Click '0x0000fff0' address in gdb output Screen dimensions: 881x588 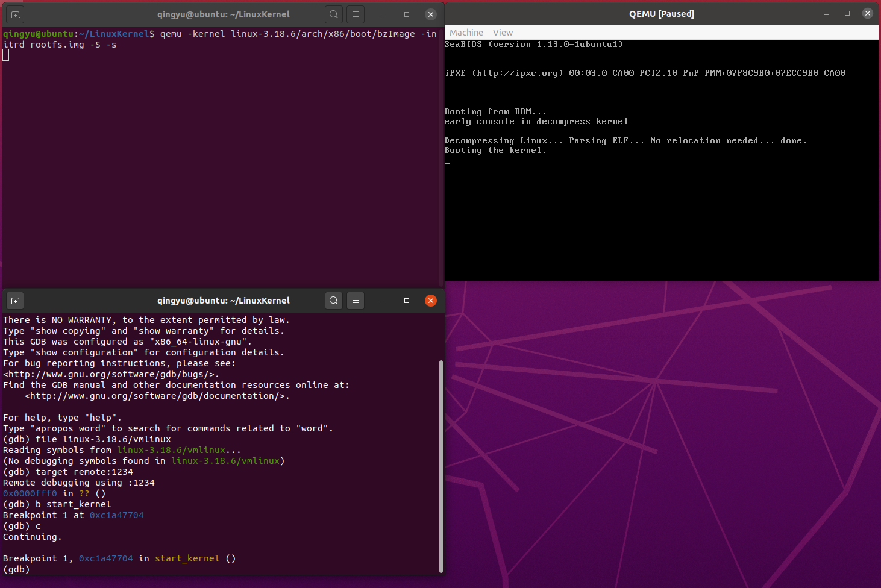pyautogui.click(x=30, y=493)
